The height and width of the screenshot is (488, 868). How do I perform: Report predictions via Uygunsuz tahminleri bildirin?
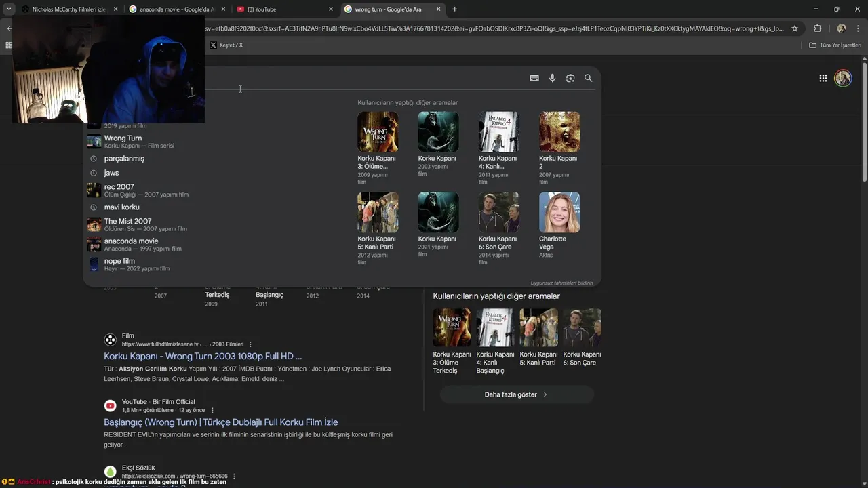[x=561, y=283]
